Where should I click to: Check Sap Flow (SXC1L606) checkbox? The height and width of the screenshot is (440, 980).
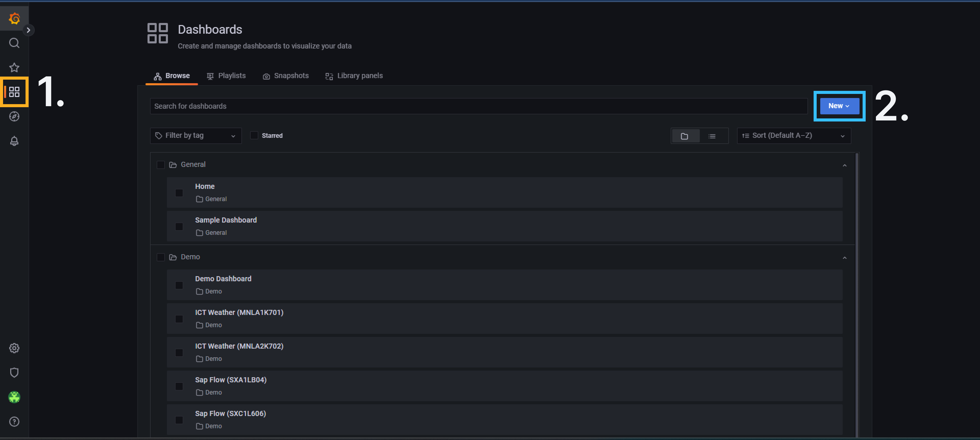pyautogui.click(x=179, y=420)
